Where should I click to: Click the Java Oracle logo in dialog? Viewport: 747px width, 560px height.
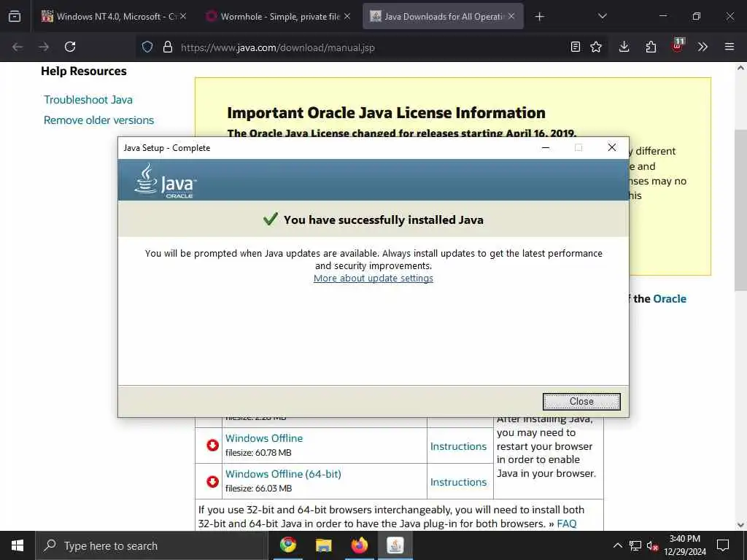[165, 182]
